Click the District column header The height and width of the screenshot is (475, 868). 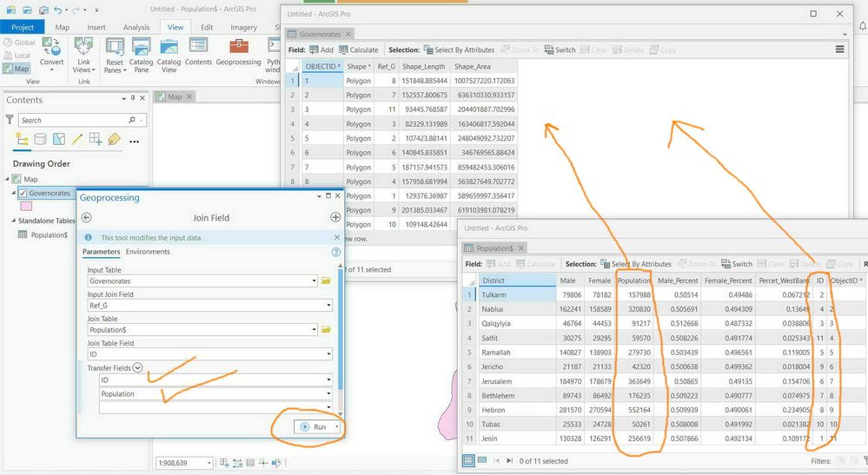pyautogui.click(x=516, y=280)
